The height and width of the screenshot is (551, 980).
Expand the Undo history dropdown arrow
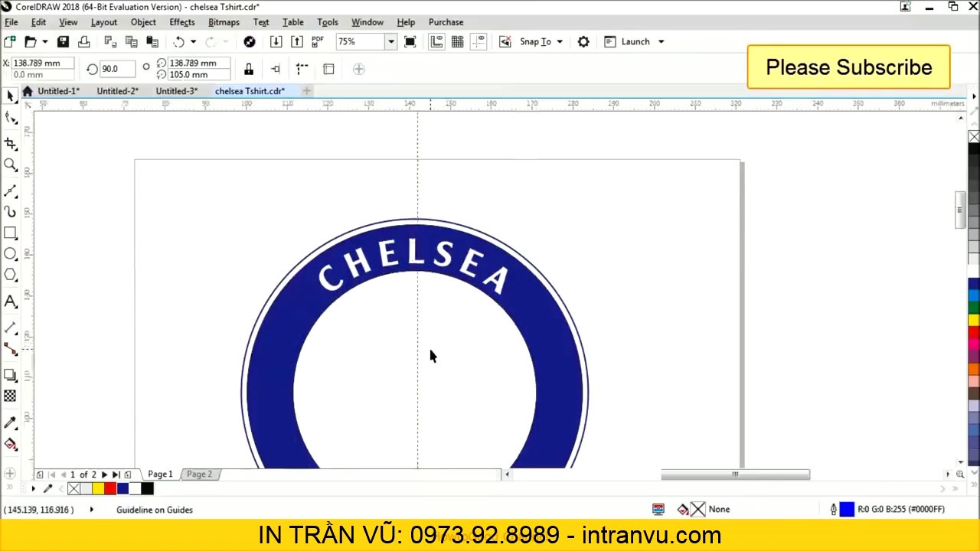[193, 41]
